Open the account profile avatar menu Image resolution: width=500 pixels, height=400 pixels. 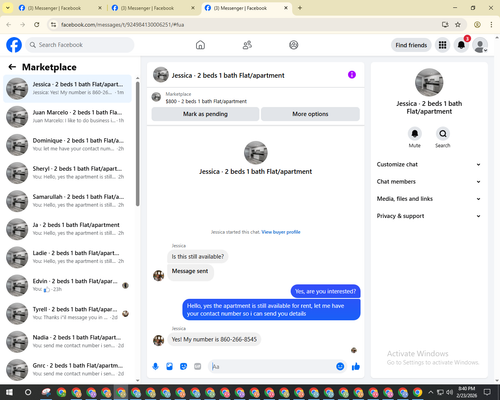[480, 45]
